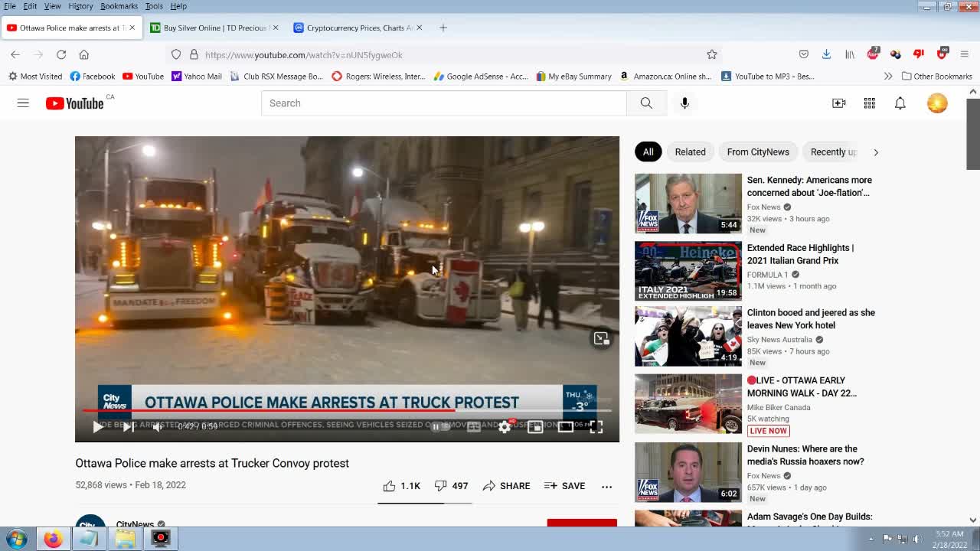Search with your voice microphone
980x551 pixels.
pos(684,103)
